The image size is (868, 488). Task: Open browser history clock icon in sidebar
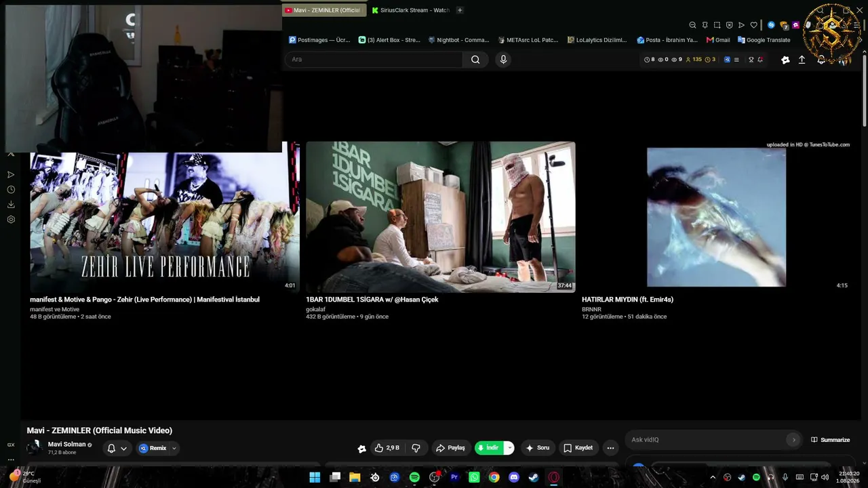click(11, 190)
